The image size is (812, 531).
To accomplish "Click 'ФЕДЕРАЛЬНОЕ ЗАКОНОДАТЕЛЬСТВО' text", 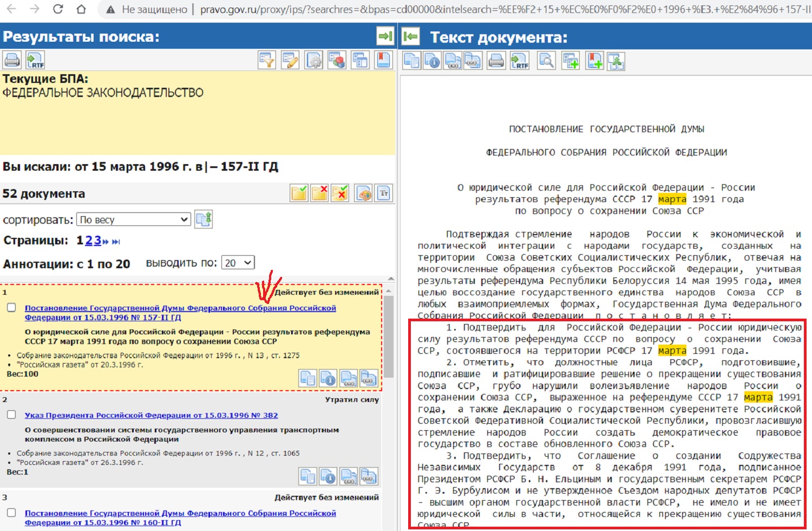I will coord(103,93).
